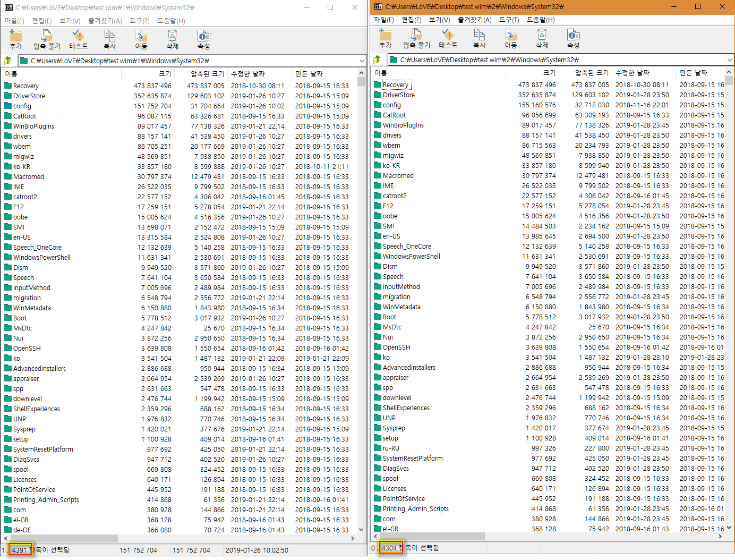Click 압축 풀기 (Extract) icon in right window
735x560 pixels.
pyautogui.click(x=416, y=35)
